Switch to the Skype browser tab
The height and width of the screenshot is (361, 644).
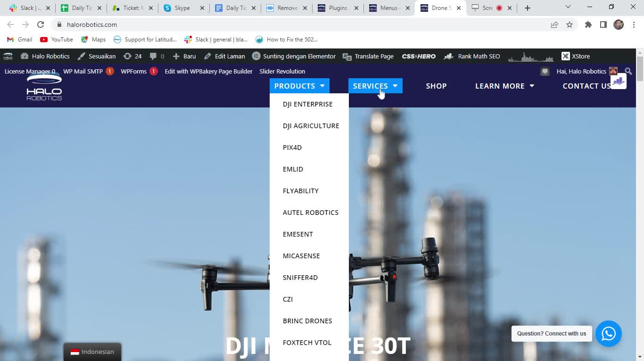coord(182,8)
